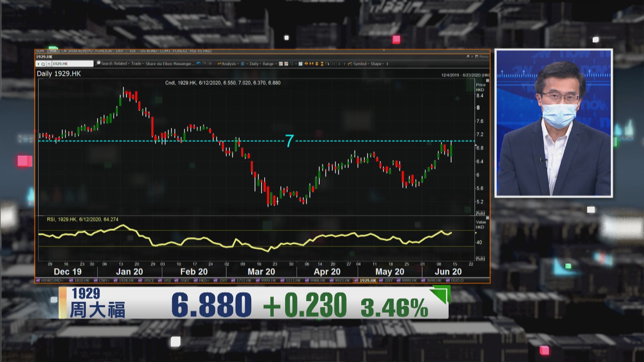Click vertical compress hourglass chart icon
Screen dimensions: 644x362
(322, 64)
